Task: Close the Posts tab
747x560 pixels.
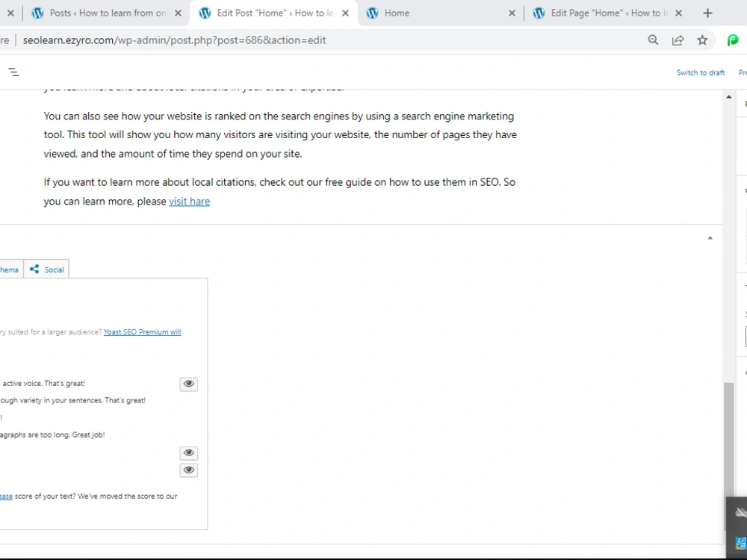Action: point(178,13)
